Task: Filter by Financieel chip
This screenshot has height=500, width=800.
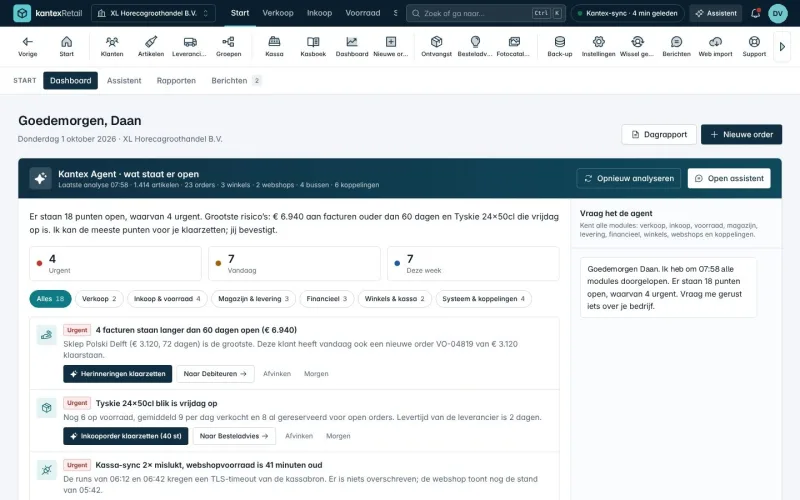Action: point(327,299)
